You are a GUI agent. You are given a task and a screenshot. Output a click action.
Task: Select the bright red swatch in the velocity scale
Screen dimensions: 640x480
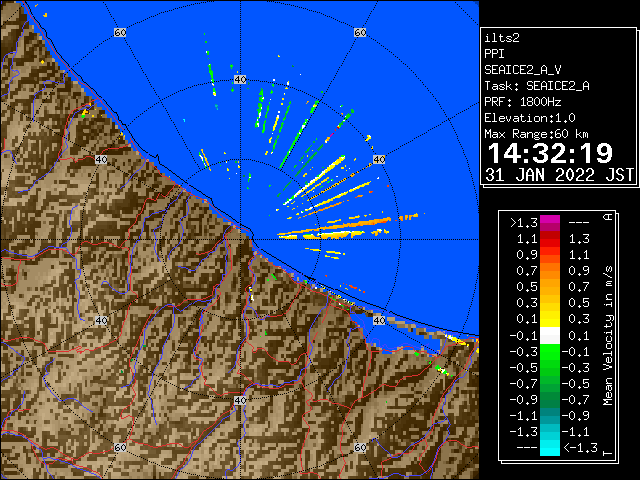[x=550, y=243]
